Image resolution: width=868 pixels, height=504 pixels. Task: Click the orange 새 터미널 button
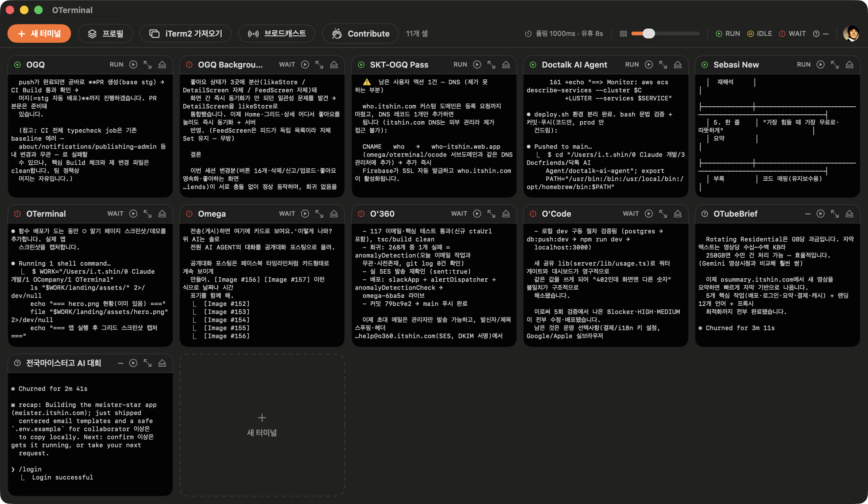(39, 33)
